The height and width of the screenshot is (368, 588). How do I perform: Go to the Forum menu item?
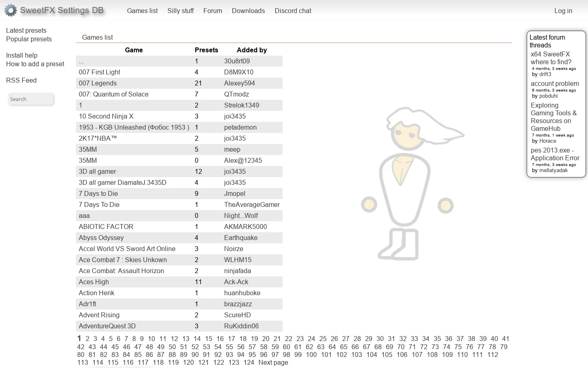[x=213, y=11]
